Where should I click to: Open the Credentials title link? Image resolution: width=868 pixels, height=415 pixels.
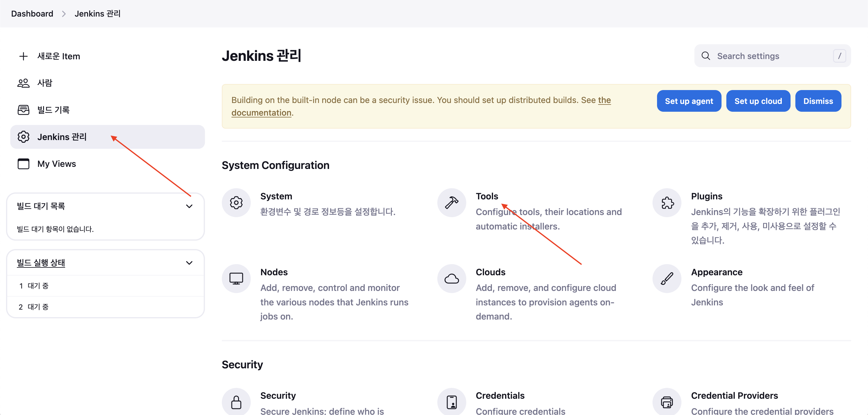tap(500, 395)
